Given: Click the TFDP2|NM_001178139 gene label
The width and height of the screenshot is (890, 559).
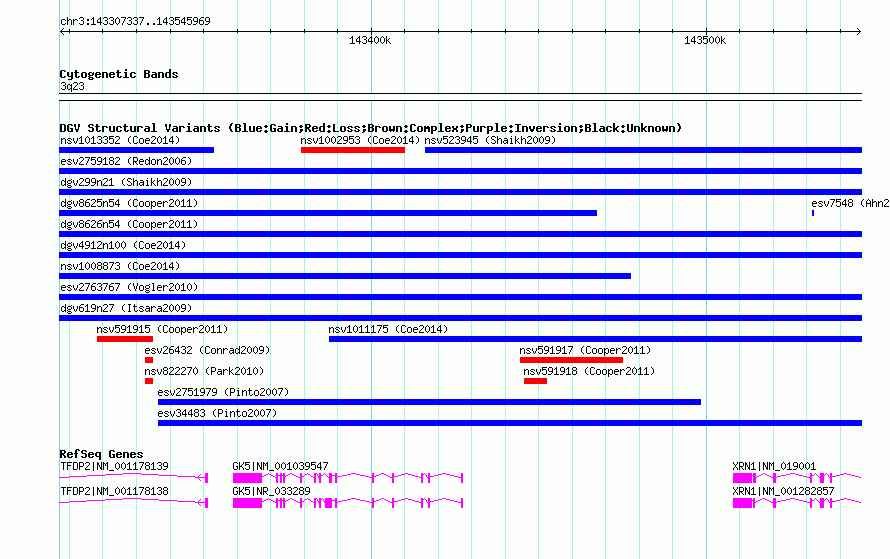Looking at the screenshot, I should pos(114,466).
